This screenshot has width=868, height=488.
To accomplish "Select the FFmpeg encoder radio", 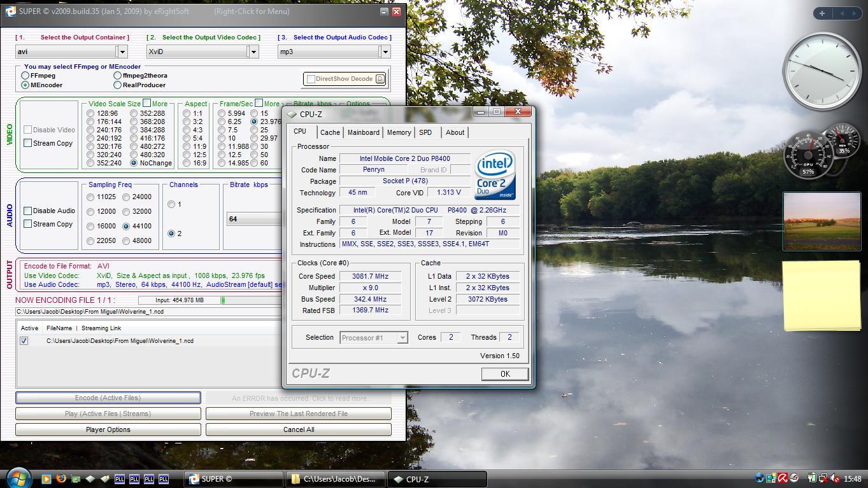I will tap(25, 76).
